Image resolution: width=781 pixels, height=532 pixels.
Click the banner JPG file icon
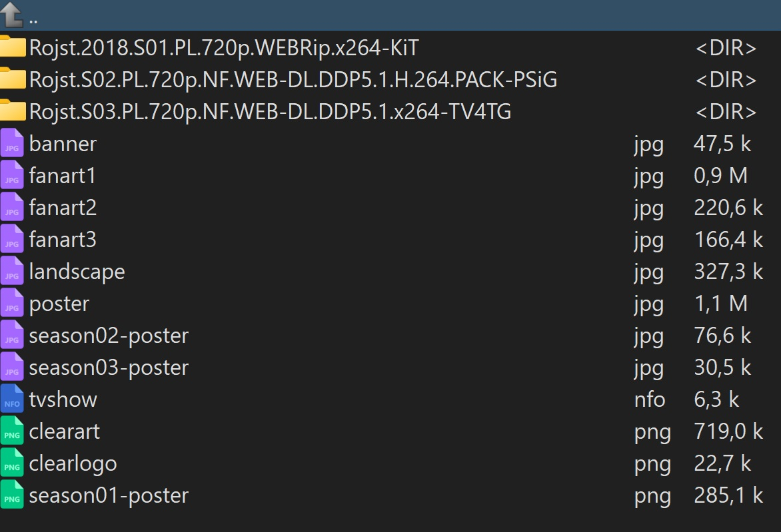point(12,144)
